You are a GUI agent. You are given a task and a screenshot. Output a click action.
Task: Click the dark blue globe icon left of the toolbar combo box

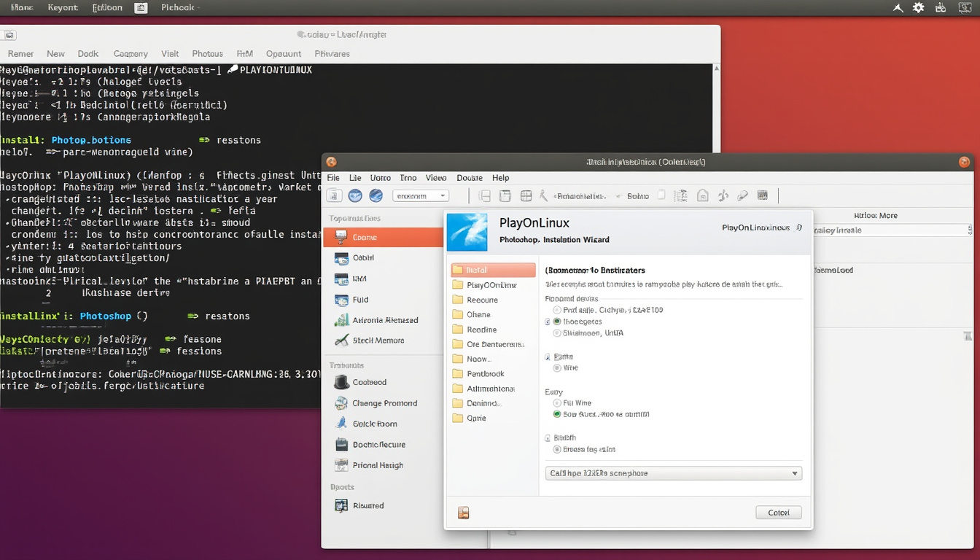[x=376, y=195]
